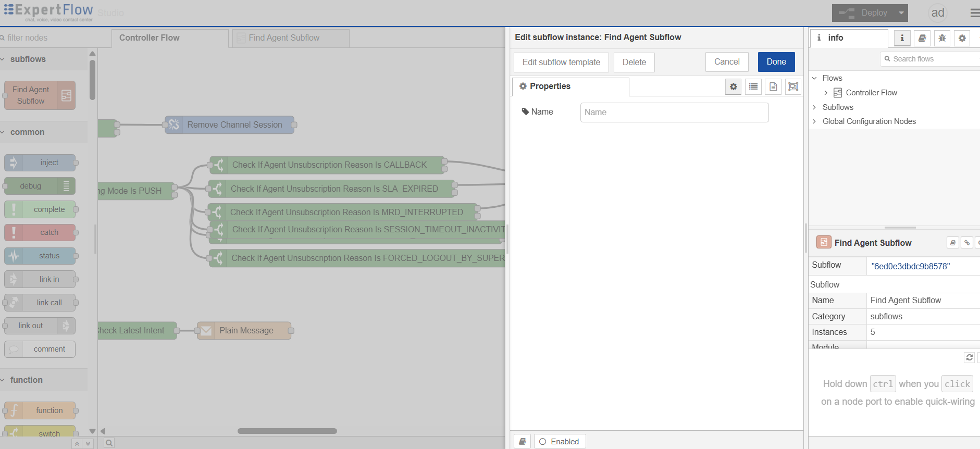This screenshot has height=449, width=980.
Task: Expand the Subflows tree section
Action: click(814, 107)
